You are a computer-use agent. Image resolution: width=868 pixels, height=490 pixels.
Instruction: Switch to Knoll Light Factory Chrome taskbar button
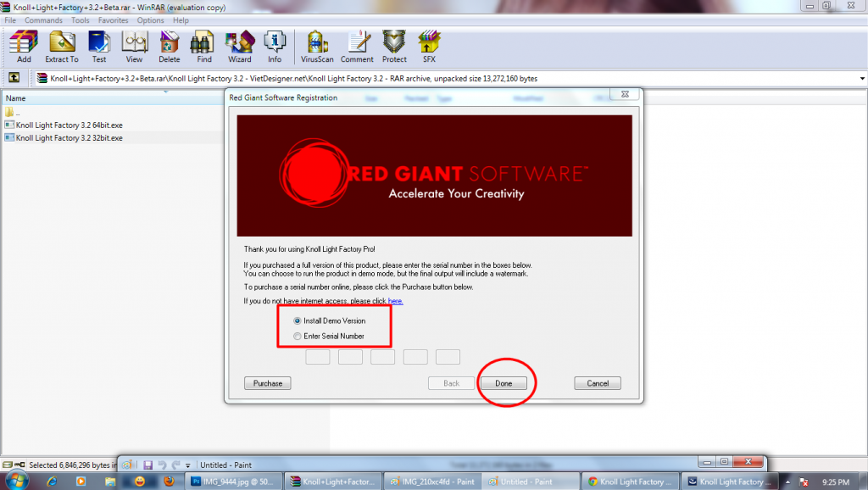pyautogui.click(x=631, y=482)
